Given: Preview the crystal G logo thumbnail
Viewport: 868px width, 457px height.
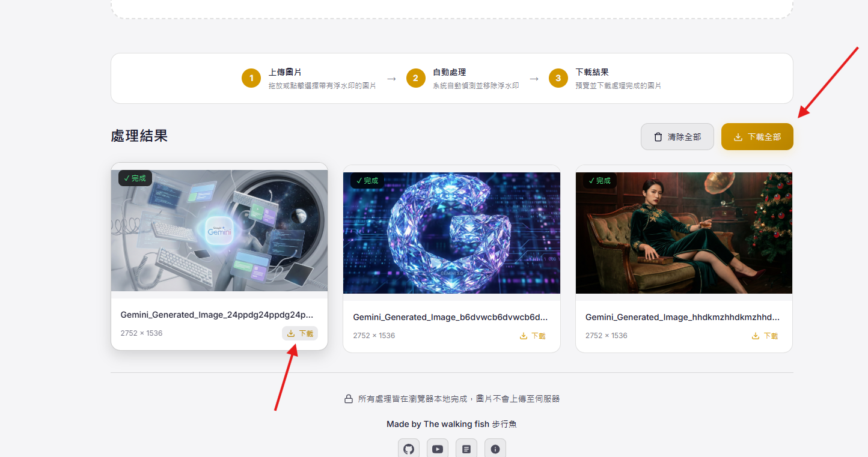Looking at the screenshot, I should click(x=451, y=233).
